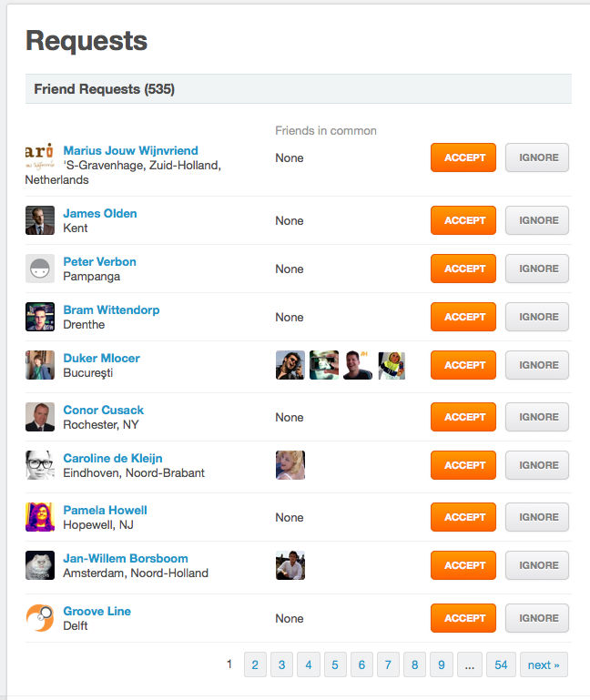The image size is (590, 700).
Task: Click the next page link
Action: tap(544, 665)
